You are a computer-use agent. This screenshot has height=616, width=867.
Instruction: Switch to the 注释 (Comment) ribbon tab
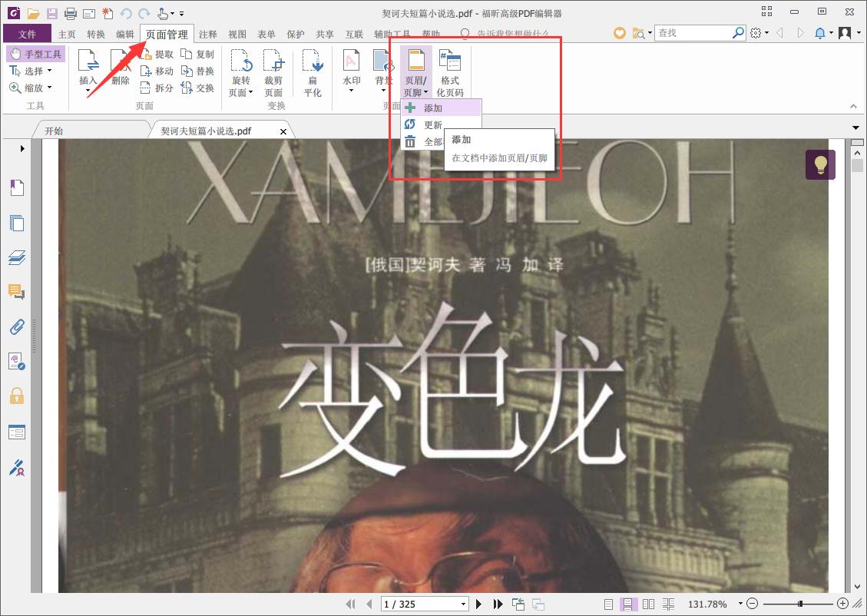click(207, 34)
